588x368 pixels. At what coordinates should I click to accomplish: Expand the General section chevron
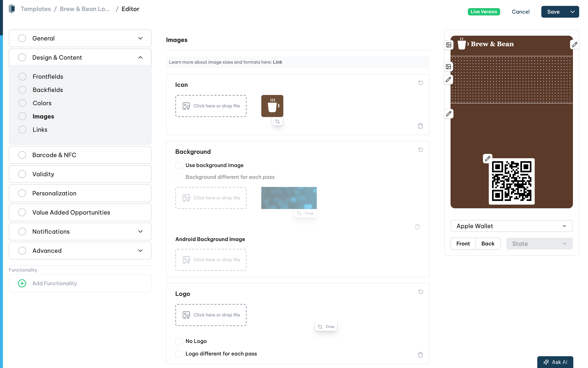pyautogui.click(x=140, y=38)
